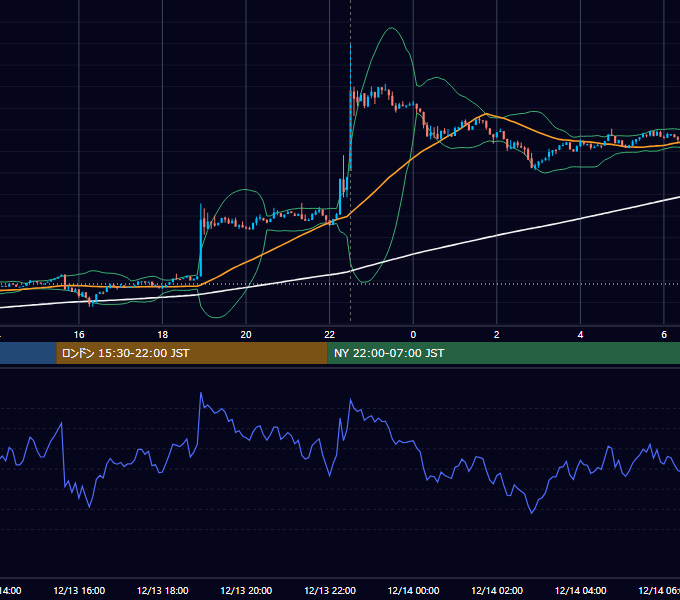The image size is (680, 600).
Task: Click time axis label 0
Action: pos(413,335)
